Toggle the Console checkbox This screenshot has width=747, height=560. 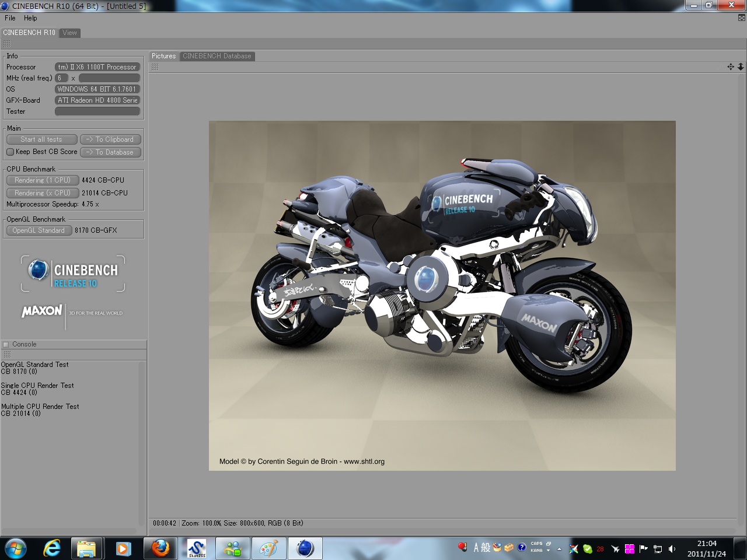point(6,344)
